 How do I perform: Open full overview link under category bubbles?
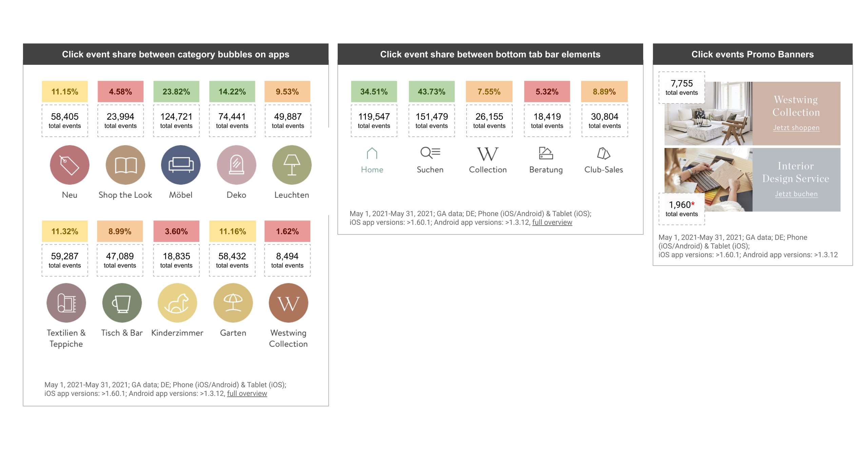[x=247, y=394]
